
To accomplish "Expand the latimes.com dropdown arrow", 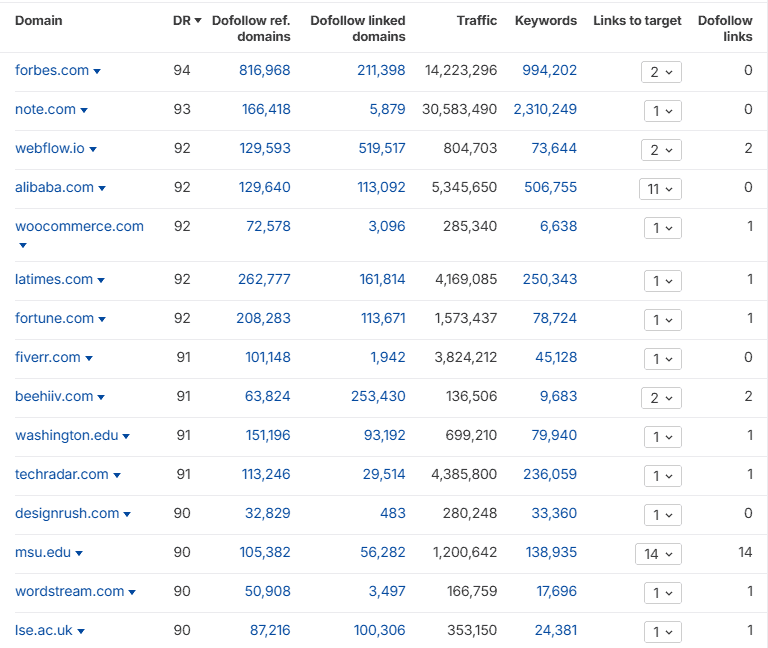I will (101, 281).
